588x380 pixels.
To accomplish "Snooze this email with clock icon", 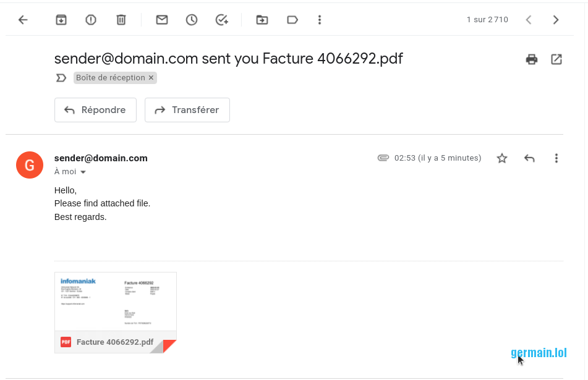I will point(192,20).
